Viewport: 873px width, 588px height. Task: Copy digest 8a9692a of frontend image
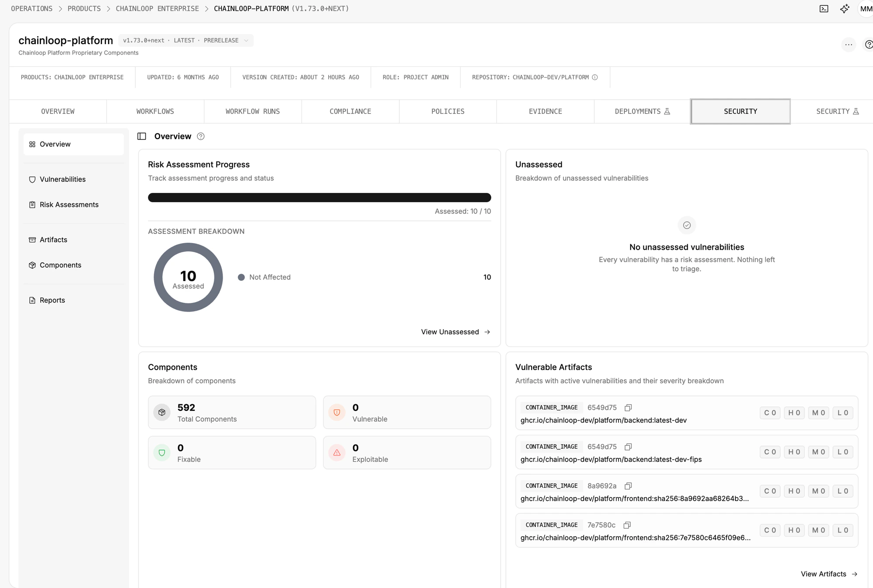pyautogui.click(x=628, y=486)
